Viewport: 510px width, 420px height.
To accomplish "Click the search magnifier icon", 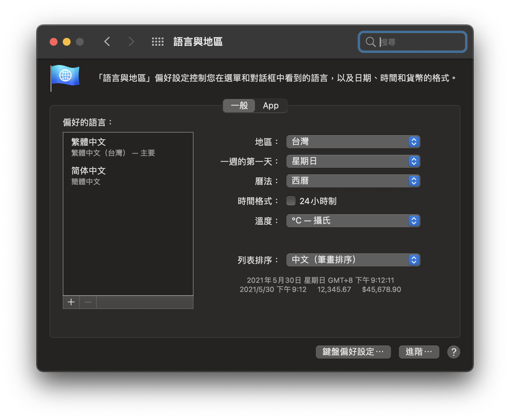I will 370,42.
